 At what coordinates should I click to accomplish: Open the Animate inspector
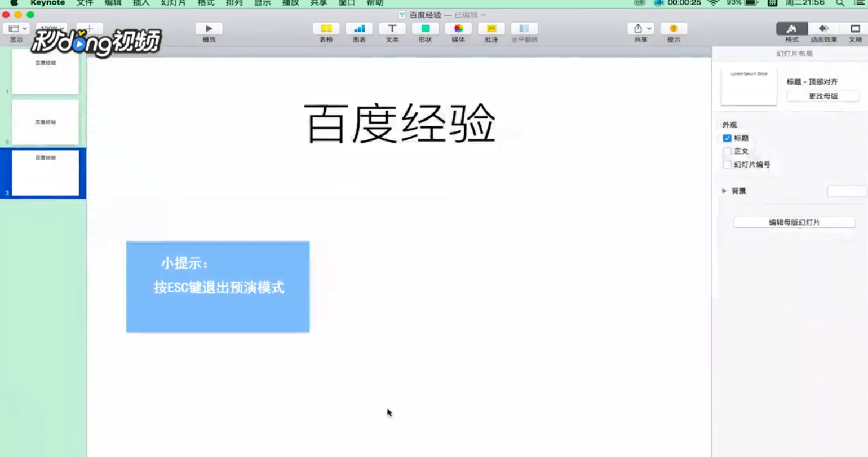823,29
